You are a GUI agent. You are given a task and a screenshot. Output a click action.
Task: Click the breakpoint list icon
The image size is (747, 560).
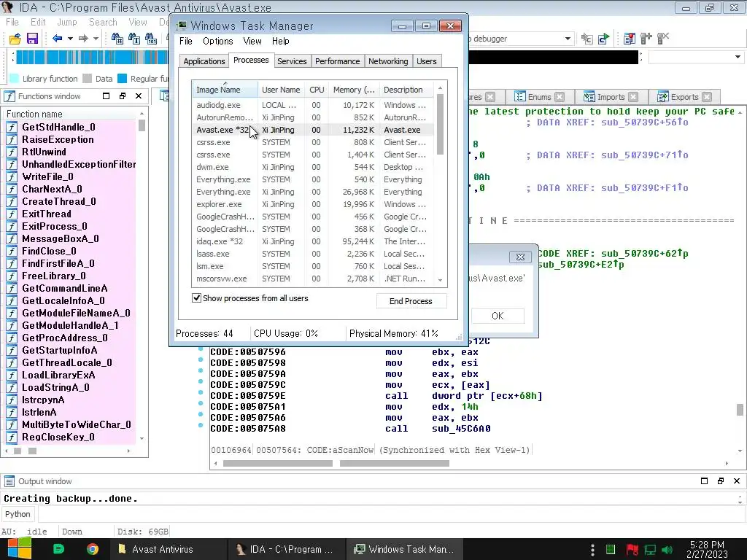[x=630, y=39]
